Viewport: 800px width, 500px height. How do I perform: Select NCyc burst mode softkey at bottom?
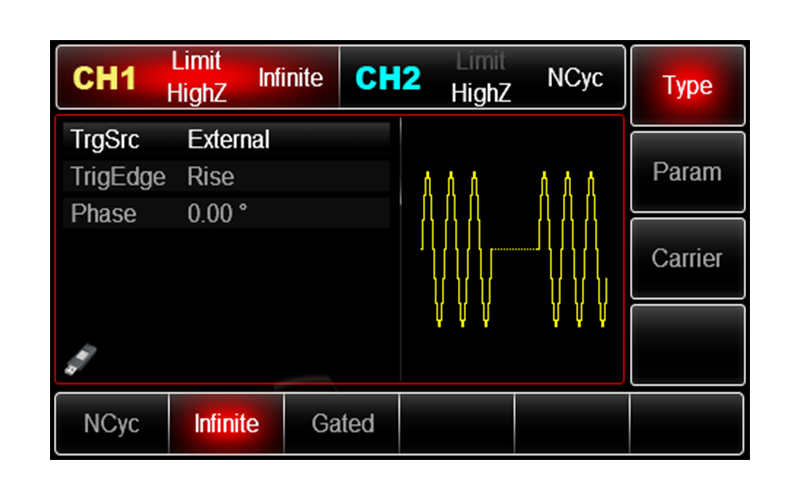110,424
